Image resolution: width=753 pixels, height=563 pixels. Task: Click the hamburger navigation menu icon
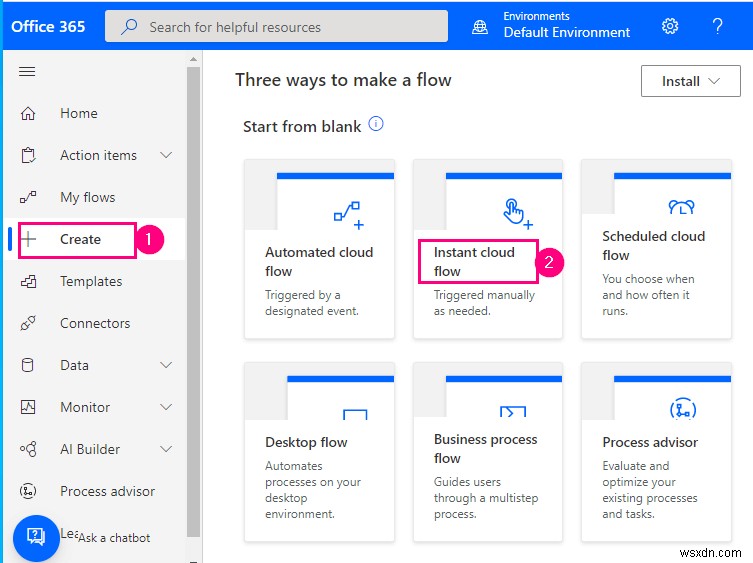tap(27, 72)
